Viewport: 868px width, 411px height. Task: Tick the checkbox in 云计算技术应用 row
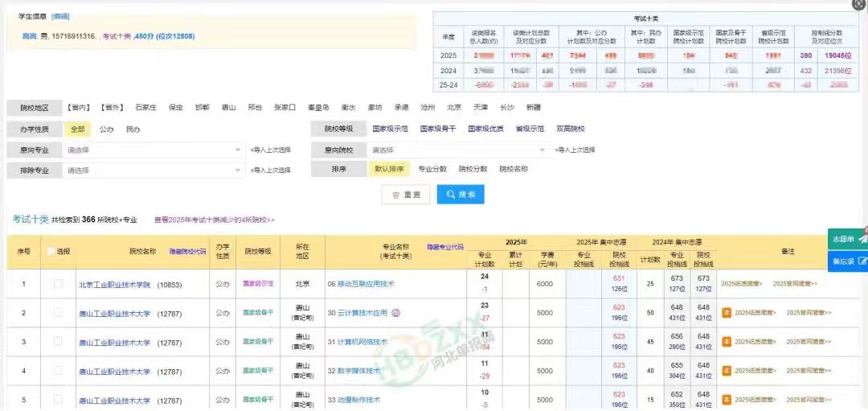(x=58, y=312)
